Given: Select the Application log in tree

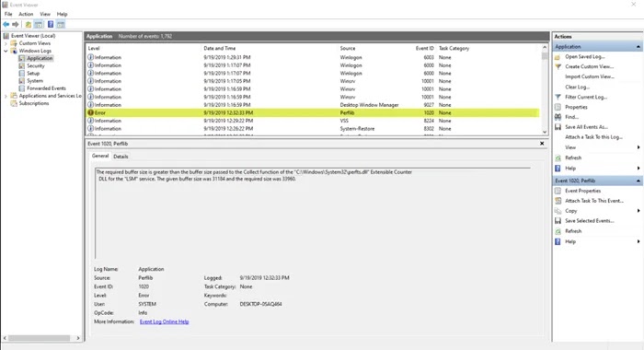Looking at the screenshot, I should tap(40, 58).
